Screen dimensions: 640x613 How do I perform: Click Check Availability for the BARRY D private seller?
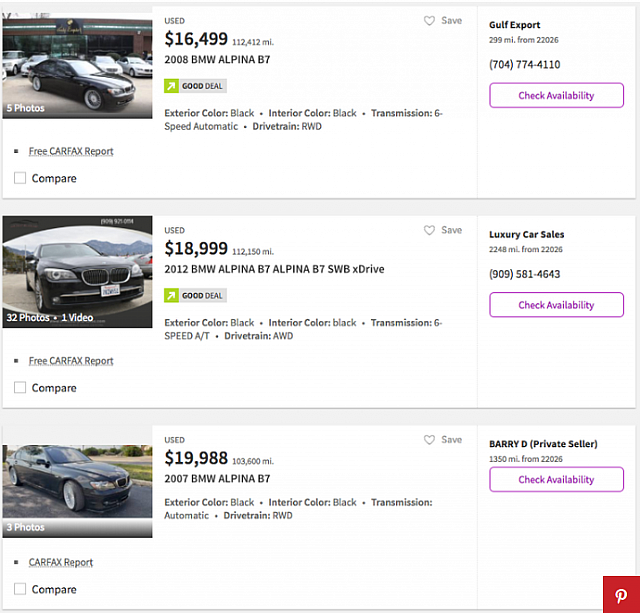tap(556, 480)
